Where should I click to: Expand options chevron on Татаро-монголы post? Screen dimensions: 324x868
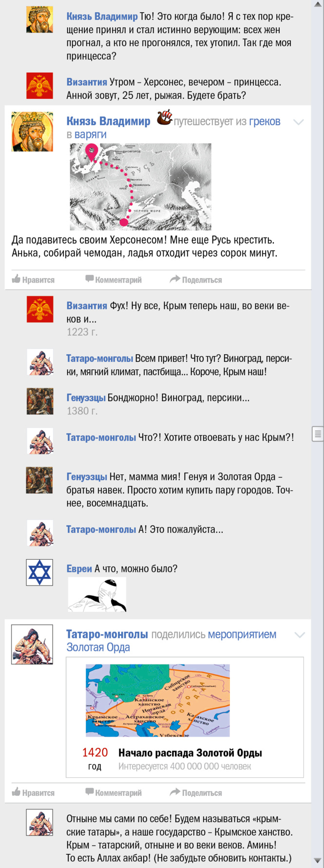[x=300, y=635]
